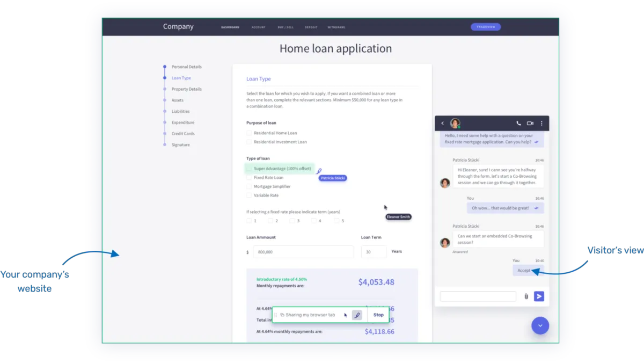Click the circular scroll-down chevron button
This screenshot has width=644, height=363.
point(540,325)
